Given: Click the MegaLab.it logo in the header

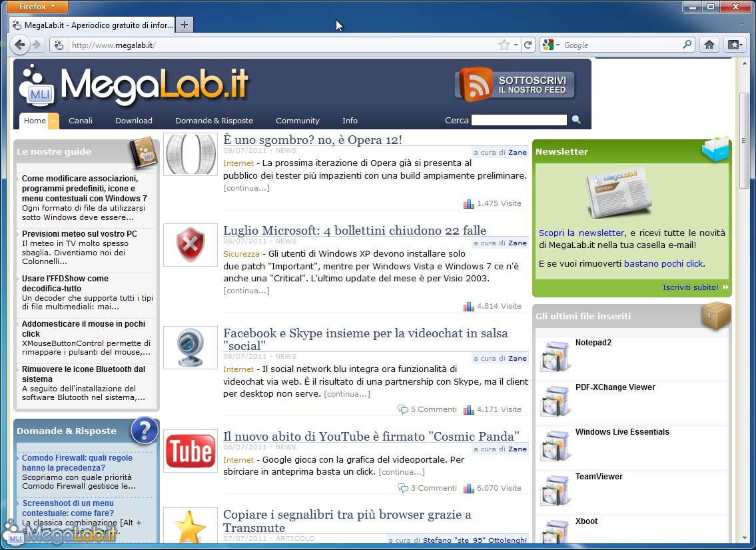Looking at the screenshot, I should coord(134,86).
